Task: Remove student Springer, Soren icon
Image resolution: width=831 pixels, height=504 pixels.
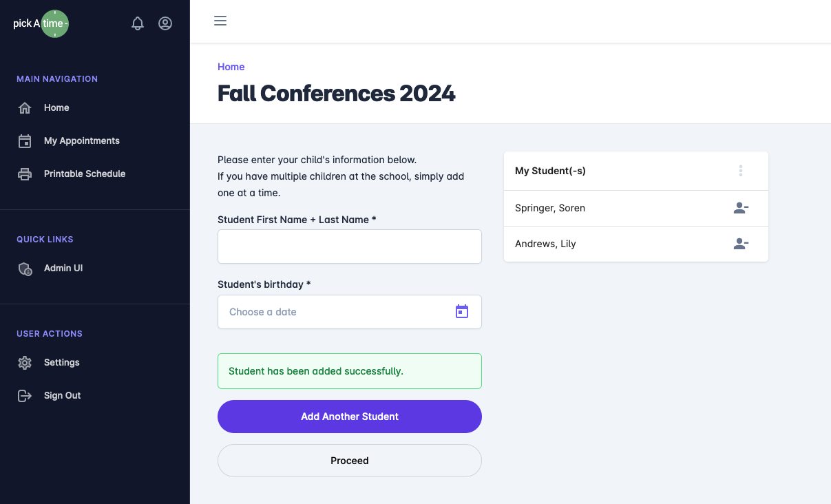Action: (741, 208)
